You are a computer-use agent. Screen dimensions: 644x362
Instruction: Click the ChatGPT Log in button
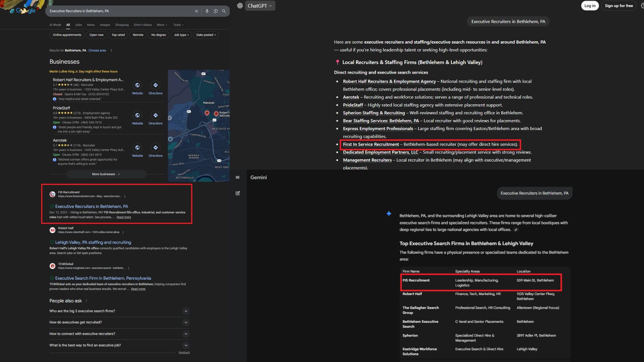pos(590,6)
